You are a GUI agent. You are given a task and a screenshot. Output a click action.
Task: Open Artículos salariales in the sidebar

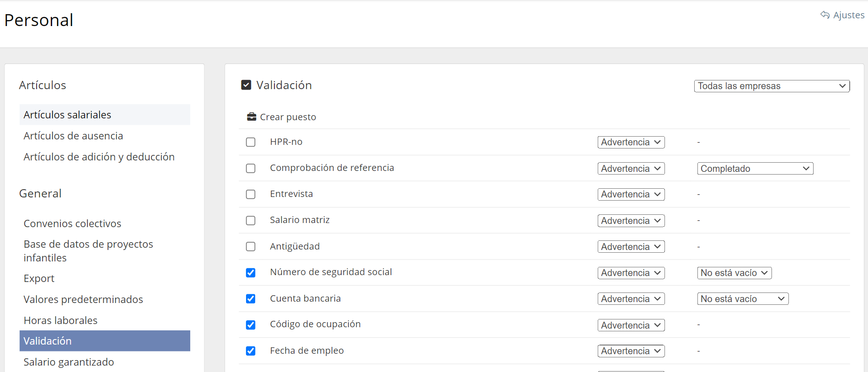pos(67,115)
